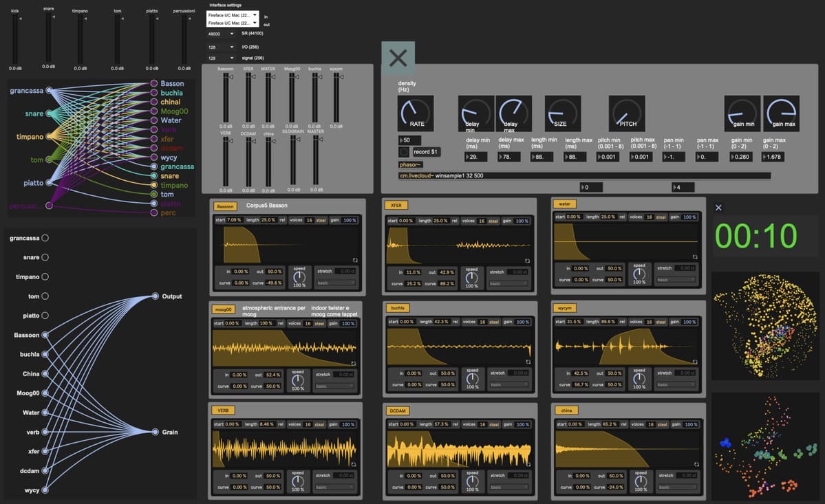Select piatto node in lower routing matrix
The width and height of the screenshot is (825, 504).
(x=45, y=316)
